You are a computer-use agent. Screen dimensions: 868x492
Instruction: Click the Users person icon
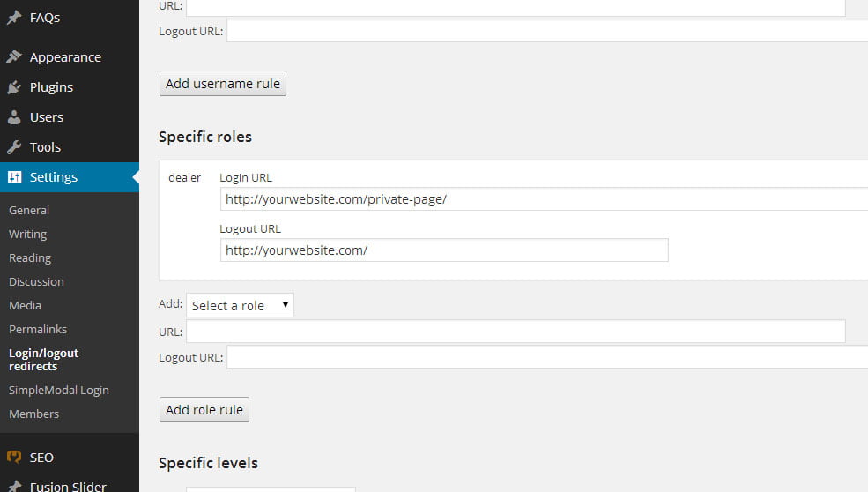pyautogui.click(x=14, y=117)
